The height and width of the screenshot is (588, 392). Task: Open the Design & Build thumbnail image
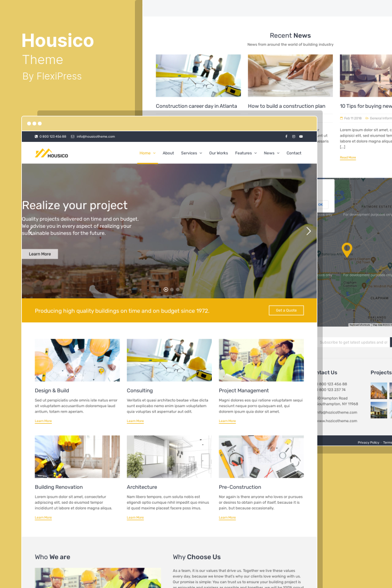pos(77,360)
